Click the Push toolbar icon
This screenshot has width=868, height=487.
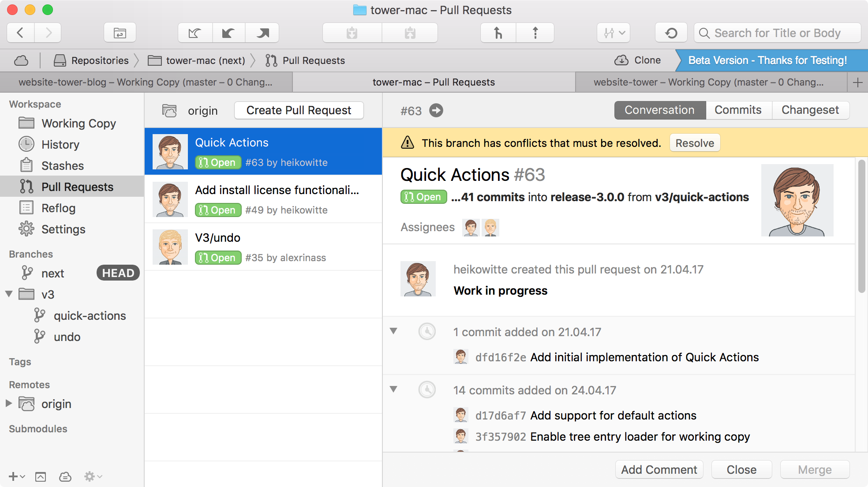point(262,33)
